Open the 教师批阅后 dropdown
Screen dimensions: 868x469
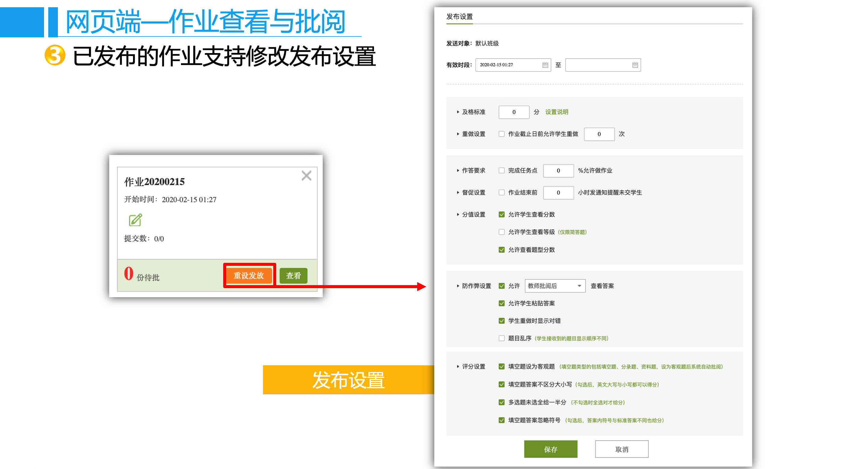555,286
